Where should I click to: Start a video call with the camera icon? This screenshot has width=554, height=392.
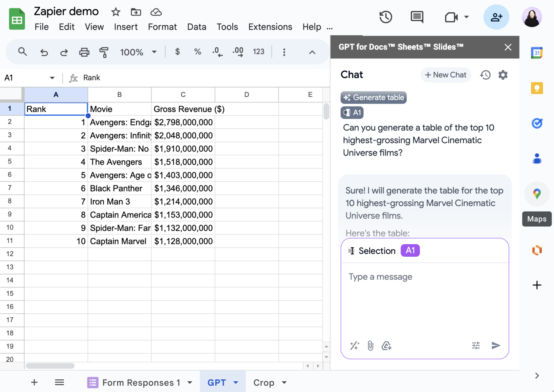pyautogui.click(x=451, y=17)
